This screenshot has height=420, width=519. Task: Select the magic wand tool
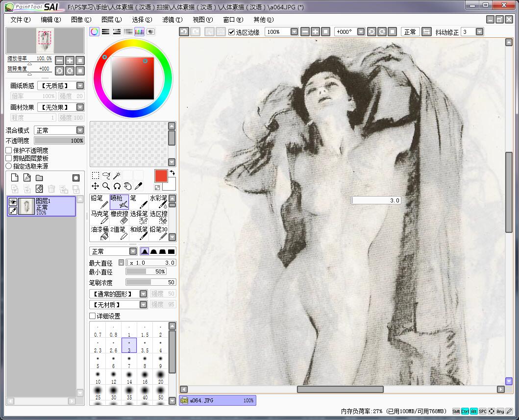click(117, 175)
